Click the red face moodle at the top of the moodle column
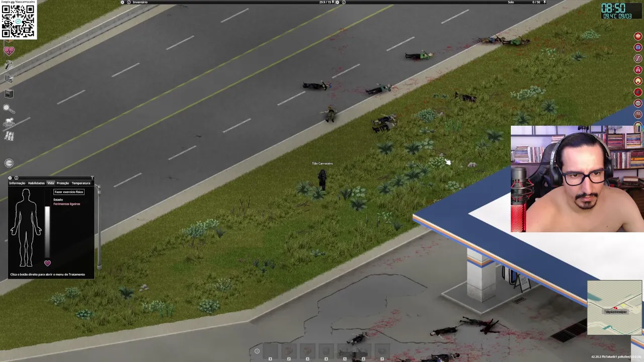The image size is (644, 362). [x=638, y=36]
